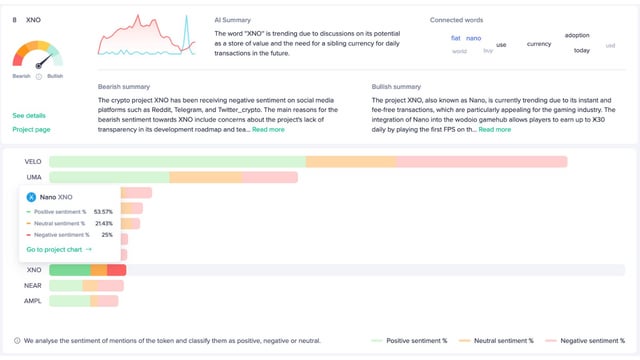Expand bullish summary with Read more
The height and width of the screenshot is (360, 640).
(495, 129)
